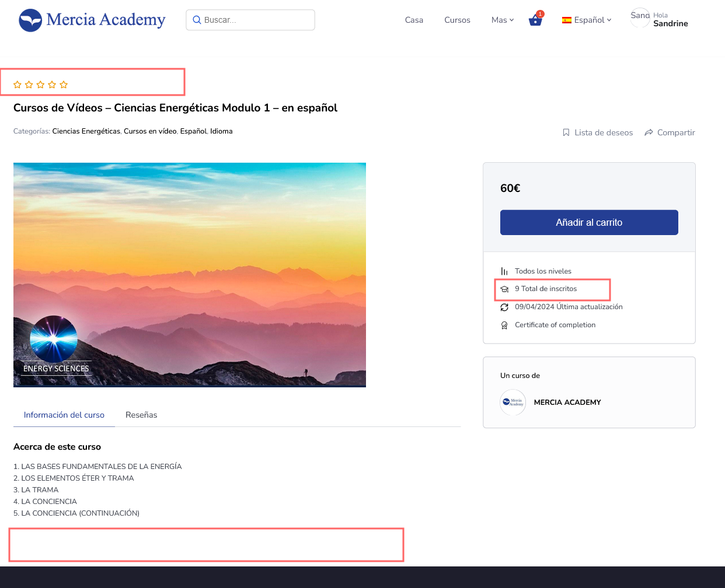
Task: Open the Idioma category link
Action: pyautogui.click(x=221, y=131)
